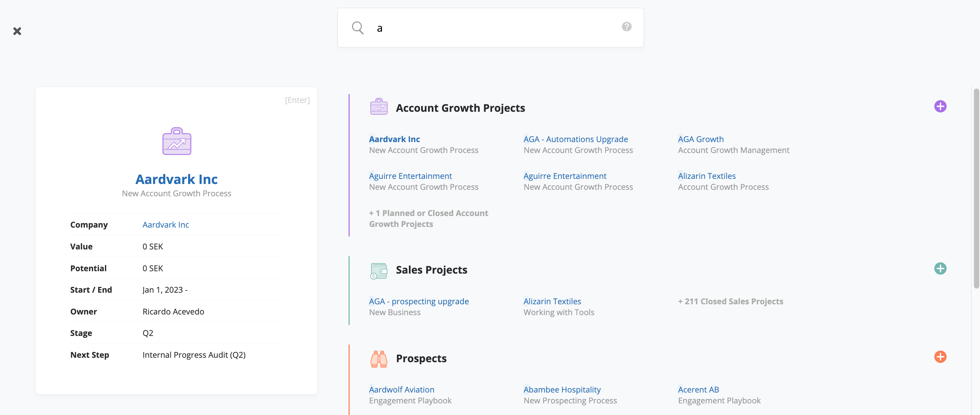
Task: Click Engagement Playbook under Aardwolf Aviation
Action: click(410, 401)
